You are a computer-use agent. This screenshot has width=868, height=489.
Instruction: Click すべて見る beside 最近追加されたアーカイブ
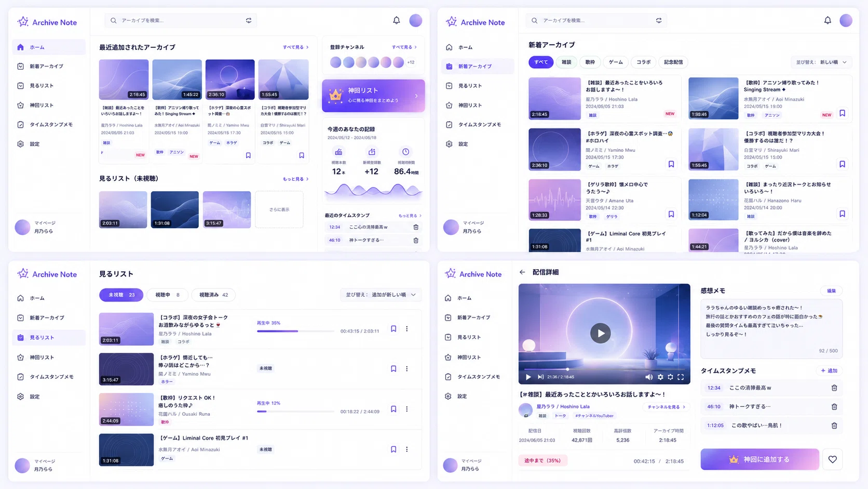click(x=296, y=47)
